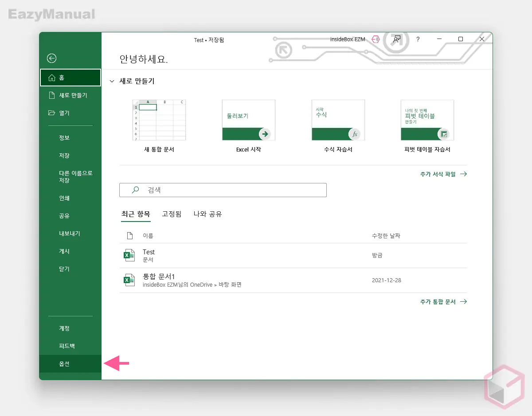Click the account avatar icon in title bar
Viewport: 532px width, 416px height.
pos(376,39)
